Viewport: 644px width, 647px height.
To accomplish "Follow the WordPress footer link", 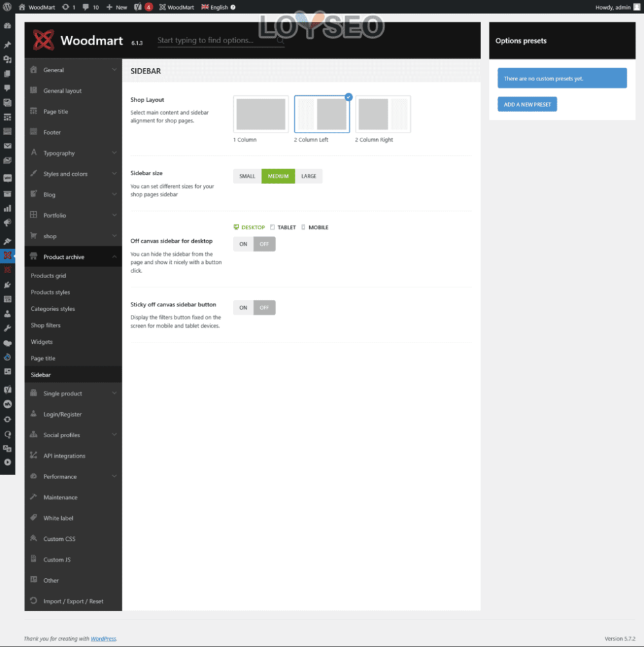I will 103,639.
